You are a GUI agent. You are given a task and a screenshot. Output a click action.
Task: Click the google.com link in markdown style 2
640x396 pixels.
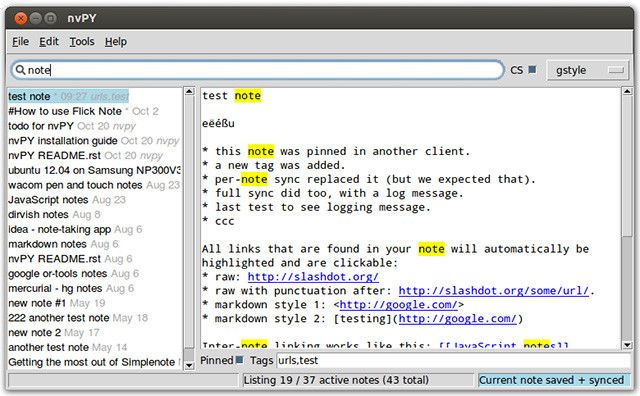pos(458,318)
